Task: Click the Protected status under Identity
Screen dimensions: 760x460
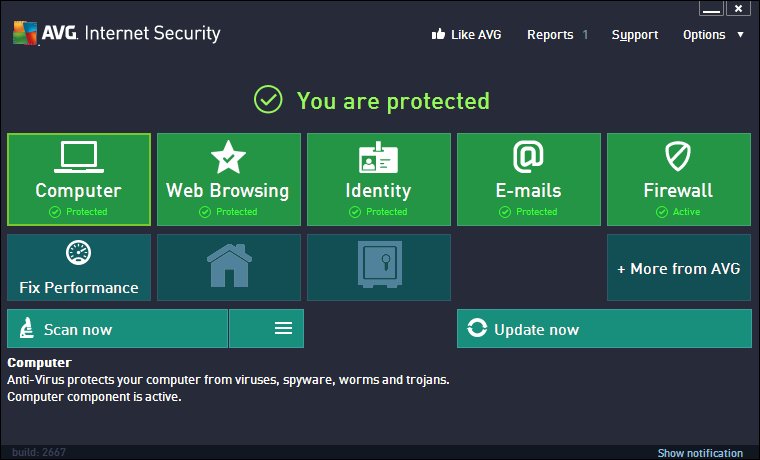Action: [x=378, y=212]
